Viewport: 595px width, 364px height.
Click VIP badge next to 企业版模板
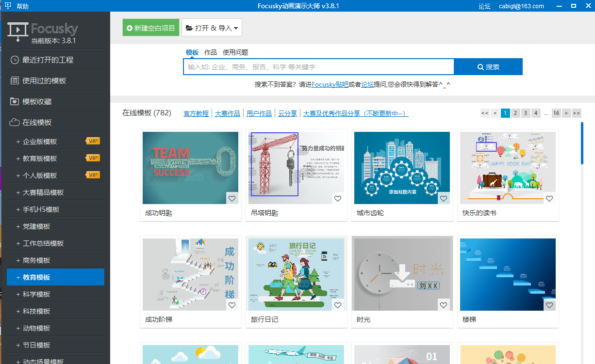93,141
